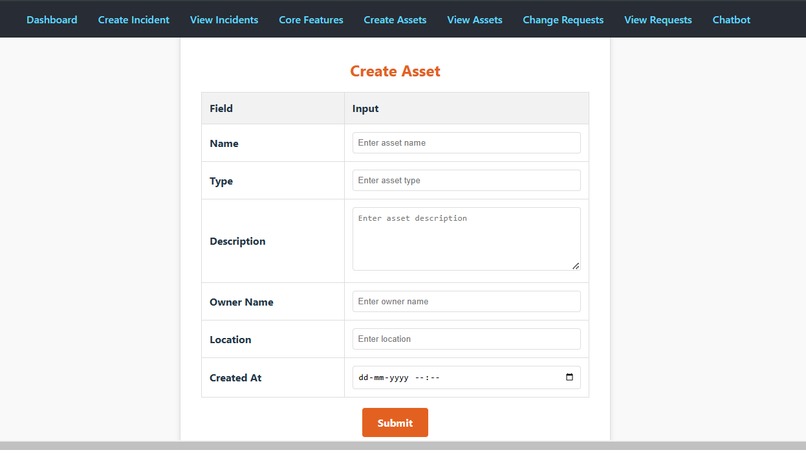This screenshot has width=806, height=461.
Task: Click the horizontal scrollbar at bottom
Action: pos(403,446)
